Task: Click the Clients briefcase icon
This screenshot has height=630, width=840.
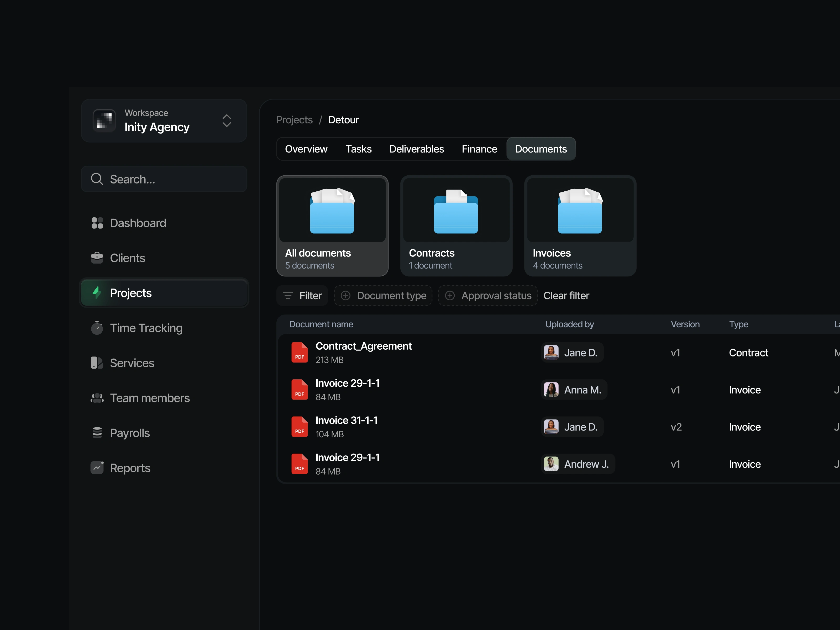Action: pyautogui.click(x=97, y=258)
